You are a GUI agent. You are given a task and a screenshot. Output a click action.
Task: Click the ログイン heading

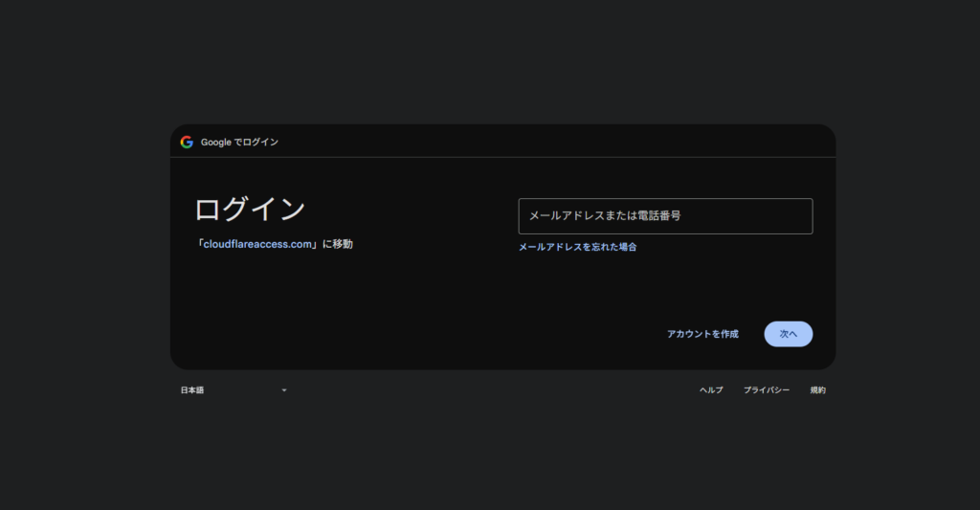coord(250,209)
